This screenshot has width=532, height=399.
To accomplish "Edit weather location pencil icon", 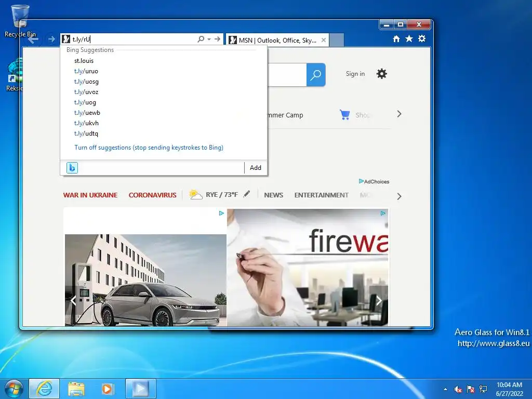I will tap(247, 194).
